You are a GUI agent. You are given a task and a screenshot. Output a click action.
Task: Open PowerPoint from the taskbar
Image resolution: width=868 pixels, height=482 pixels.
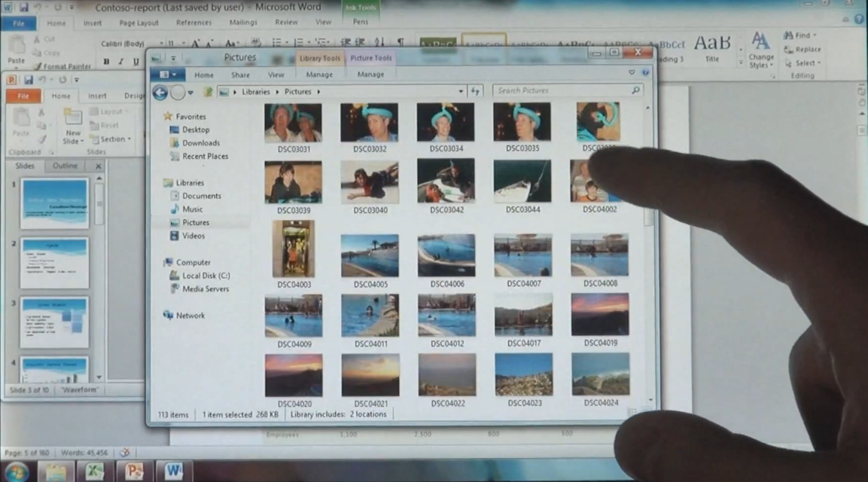click(134, 471)
